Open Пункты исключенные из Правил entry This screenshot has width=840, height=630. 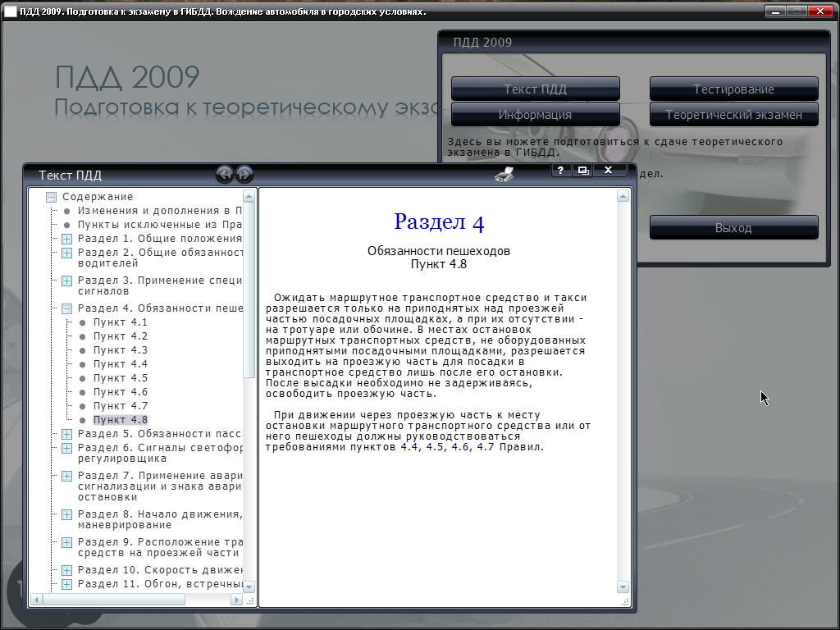pyautogui.click(x=160, y=225)
